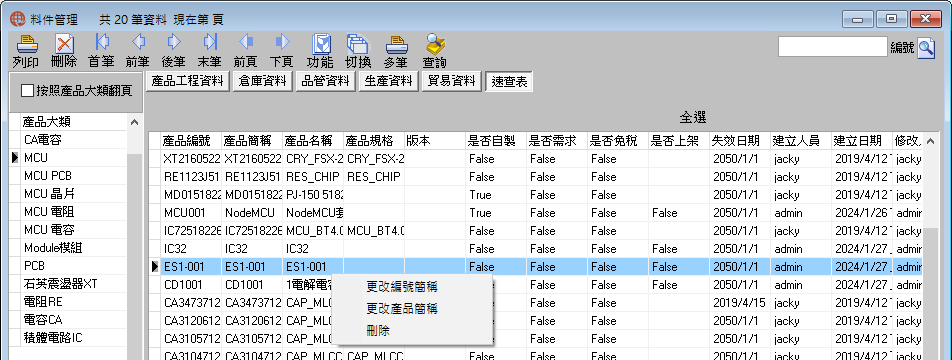Switch to the 倉庫資料 tab
Viewport: 952px width, 360px height.
point(263,81)
